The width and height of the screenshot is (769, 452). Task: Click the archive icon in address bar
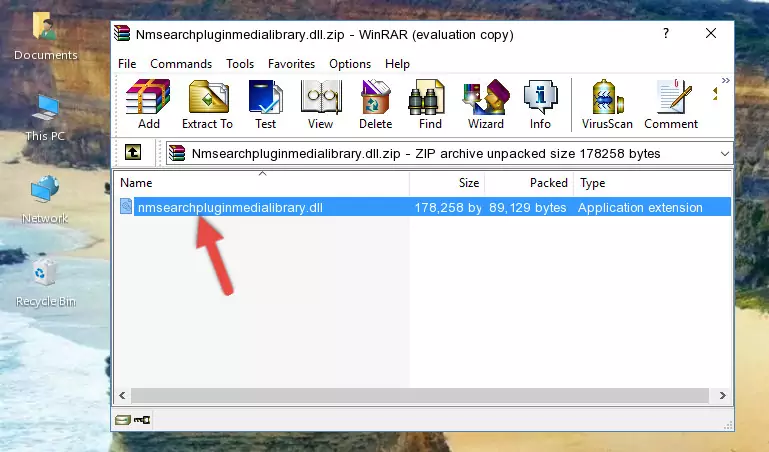pyautogui.click(x=177, y=153)
